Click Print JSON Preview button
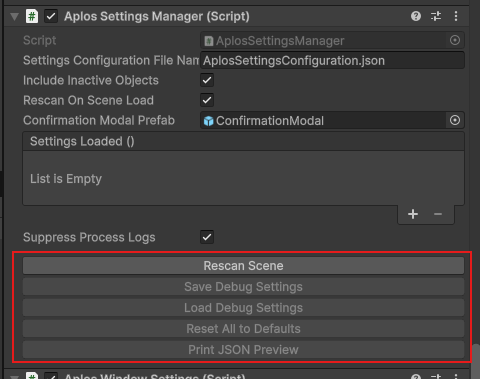This screenshot has width=480, height=379. coord(243,350)
